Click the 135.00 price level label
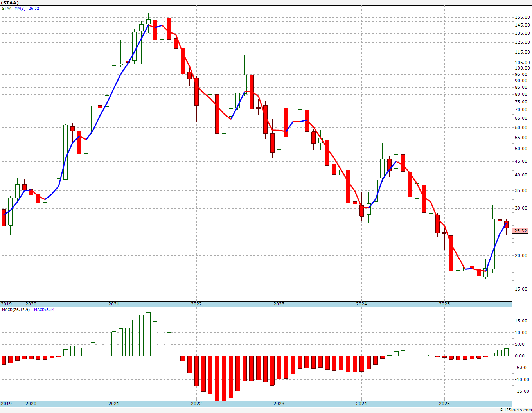This screenshot has width=532, height=413. (x=522, y=34)
